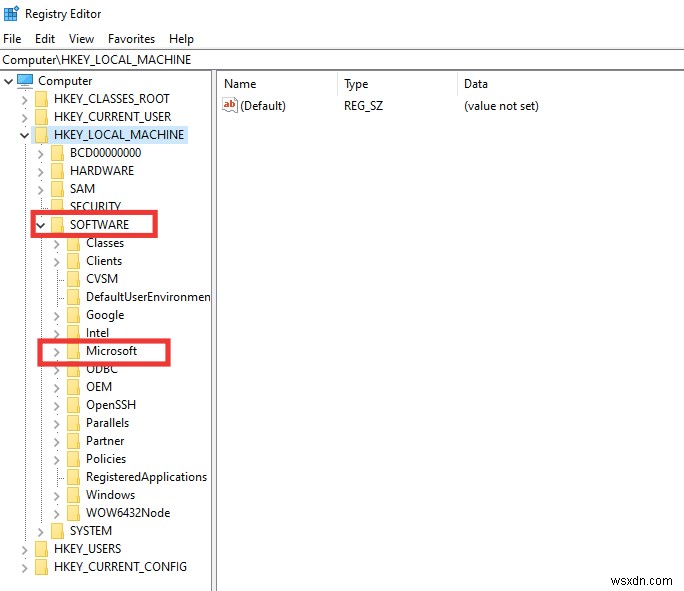Click the HKEY_LOCAL_MACHINE folder icon

pos(41,135)
